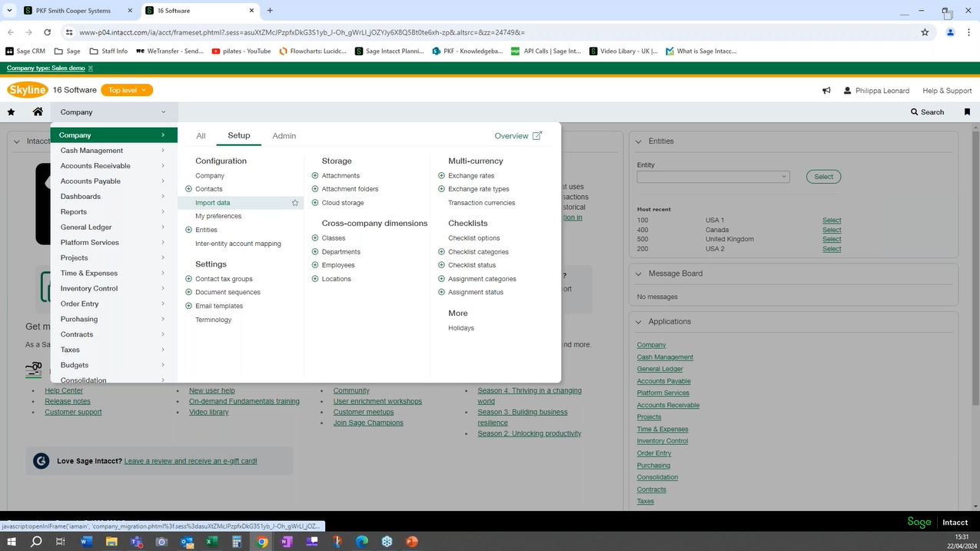Click the plus icon next to Entities

[189, 230]
